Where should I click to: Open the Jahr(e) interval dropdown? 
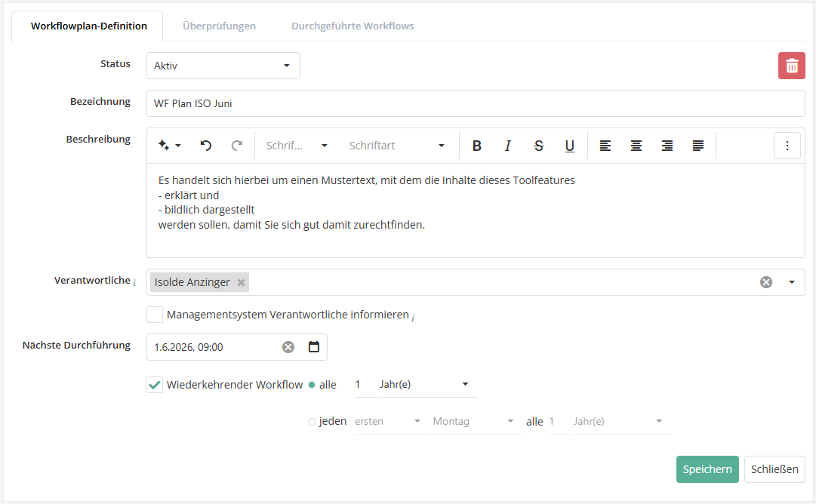tap(427, 385)
